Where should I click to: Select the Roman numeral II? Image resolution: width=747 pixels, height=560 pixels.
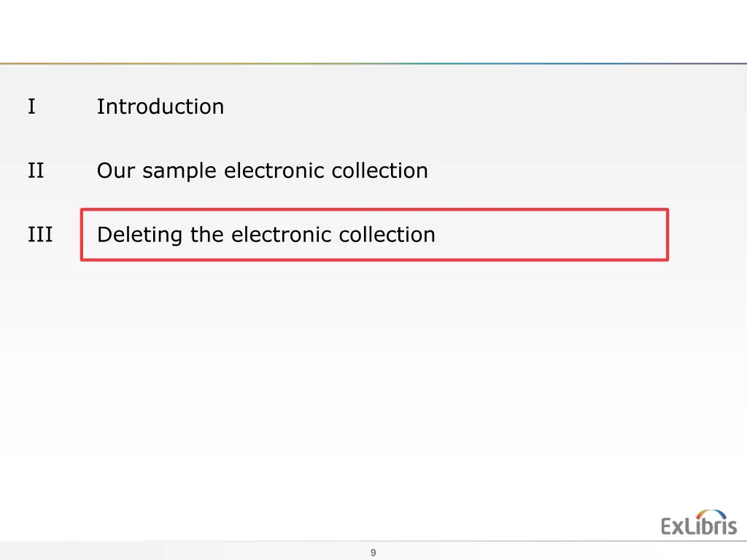(36, 171)
